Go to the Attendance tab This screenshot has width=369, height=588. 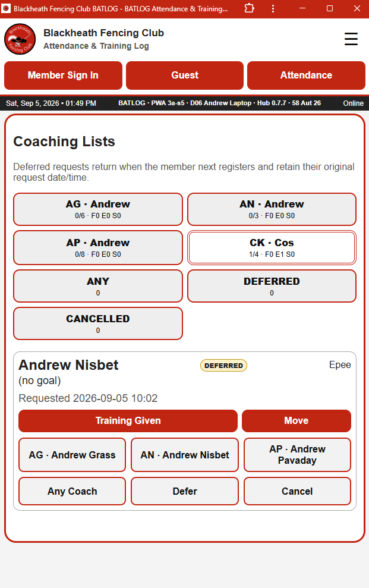click(x=306, y=76)
